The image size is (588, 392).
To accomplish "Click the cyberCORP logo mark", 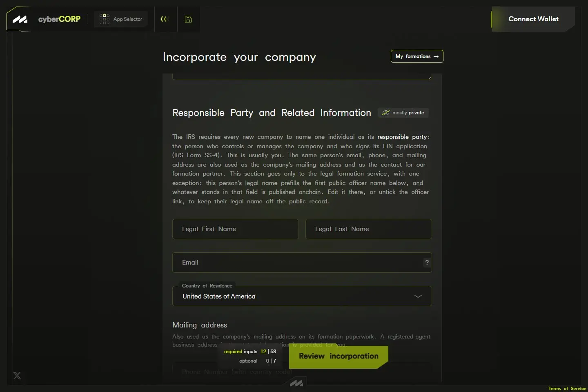I will (20, 19).
